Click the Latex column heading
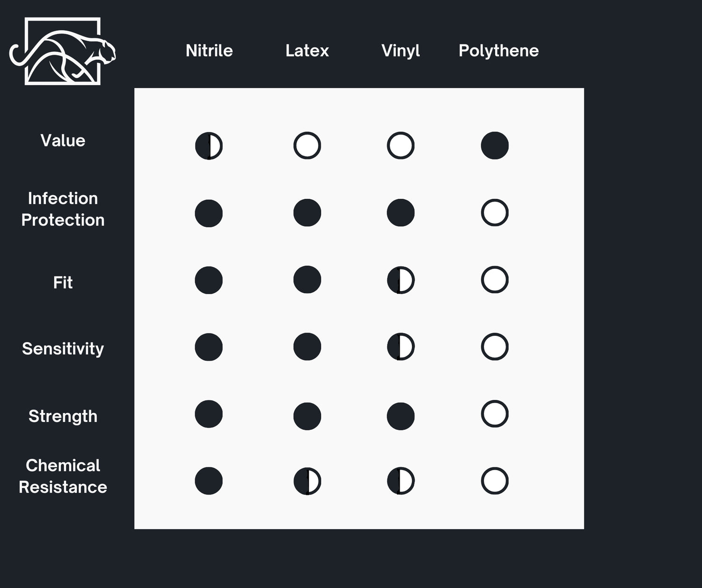Image resolution: width=702 pixels, height=588 pixels. [x=307, y=51]
